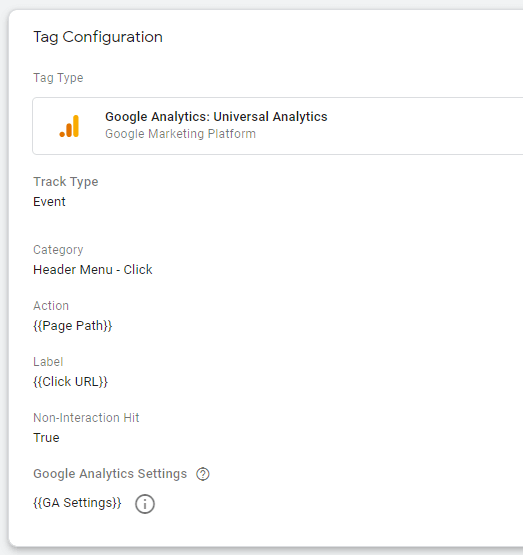Click the Track Type label
The width and height of the screenshot is (523, 555).
[66, 182]
